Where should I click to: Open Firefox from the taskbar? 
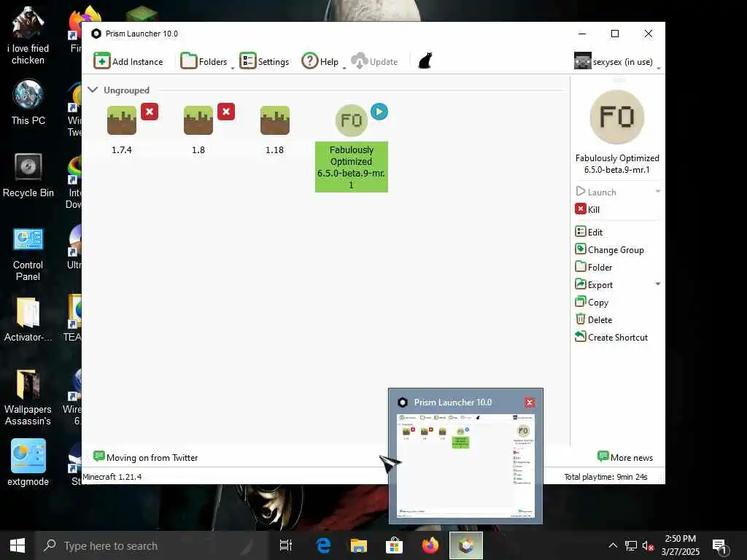click(x=430, y=545)
